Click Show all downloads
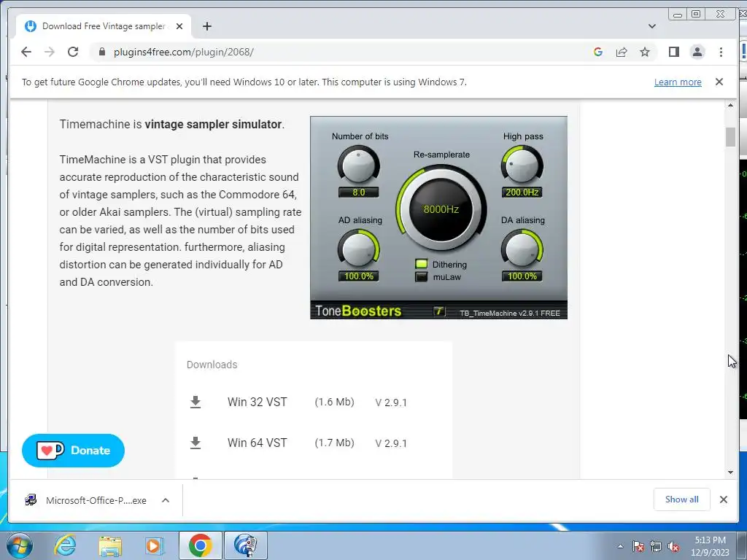 click(x=682, y=499)
